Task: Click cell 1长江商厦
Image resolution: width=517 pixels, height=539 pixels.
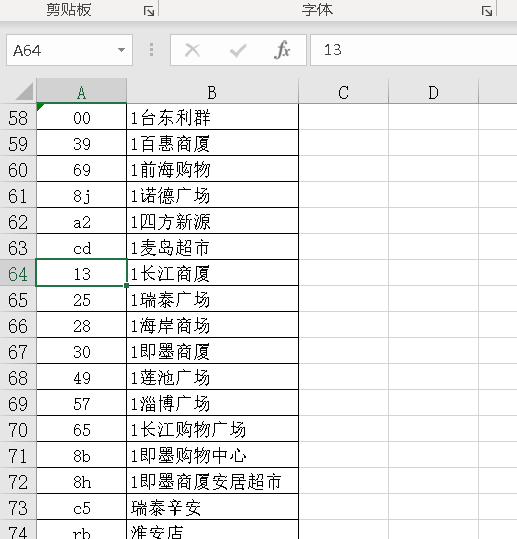Action: tap(212, 274)
